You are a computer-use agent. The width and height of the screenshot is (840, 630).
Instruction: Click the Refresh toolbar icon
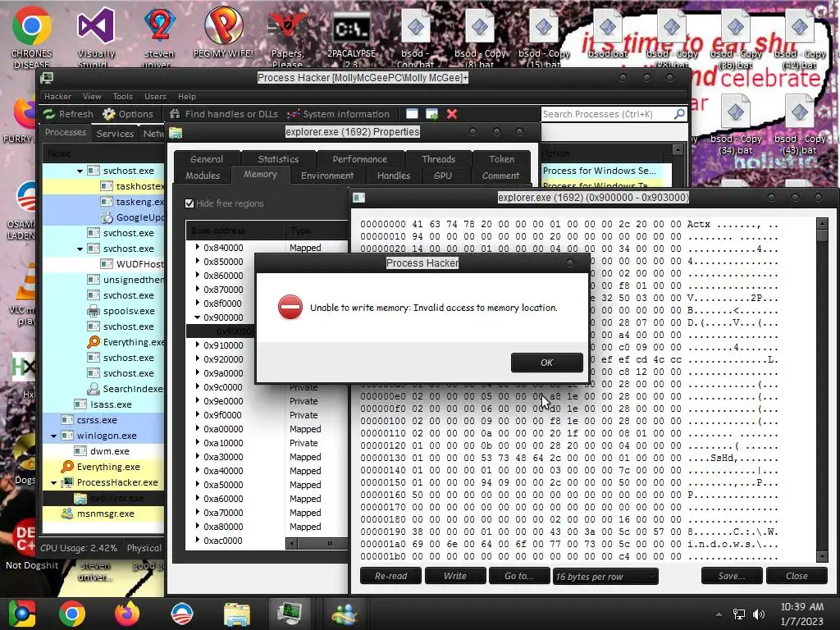click(x=49, y=113)
